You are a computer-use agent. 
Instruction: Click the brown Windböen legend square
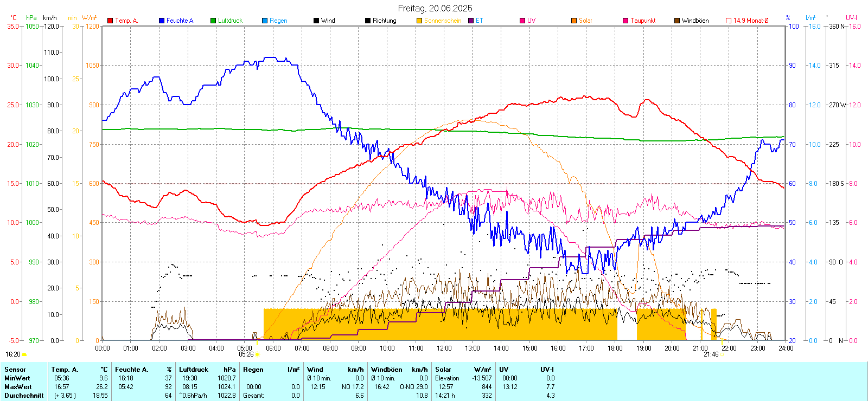pos(677,21)
